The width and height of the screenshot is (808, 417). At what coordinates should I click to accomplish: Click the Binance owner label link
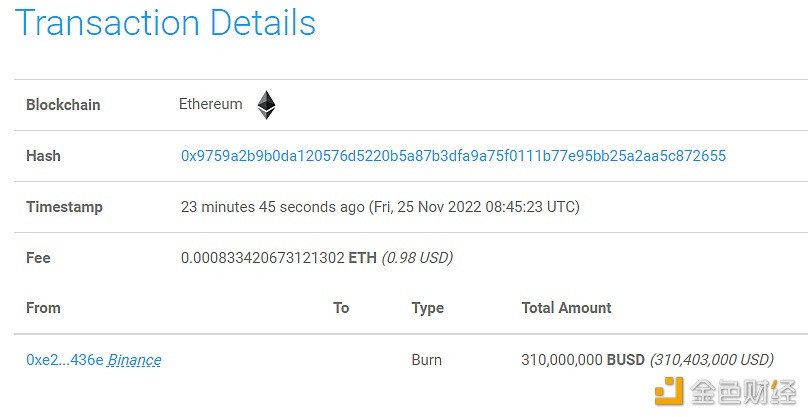pyautogui.click(x=134, y=360)
